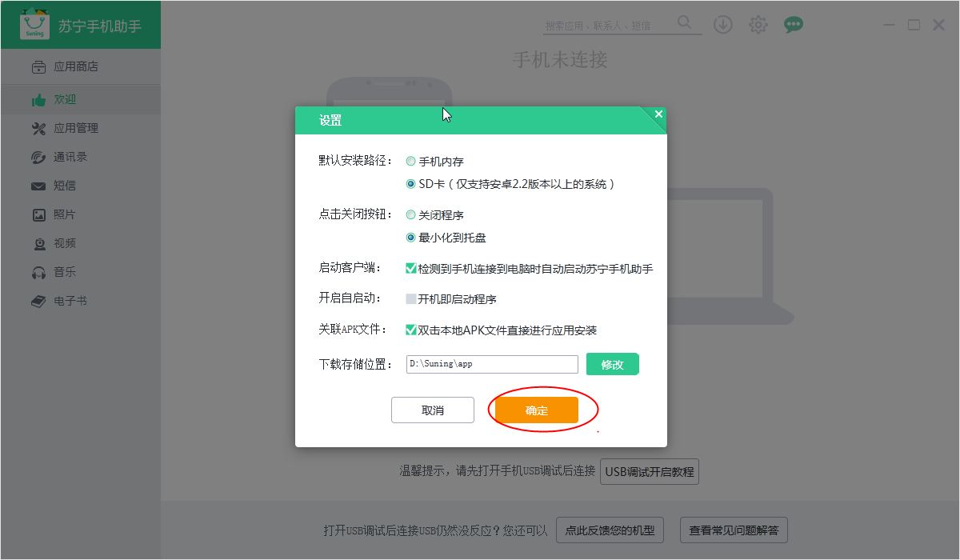This screenshot has height=560, width=960.
Task: Select SD卡 install path option
Action: [410, 183]
